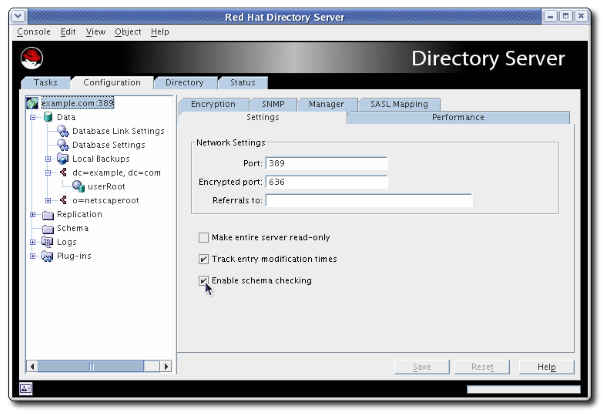Click the Encrypted port input field
604x413 pixels.
coord(326,182)
